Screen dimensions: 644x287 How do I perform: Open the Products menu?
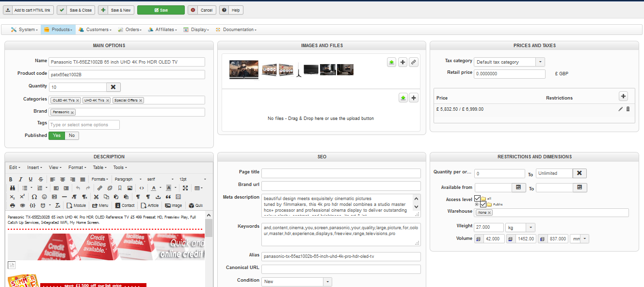pos(58,30)
